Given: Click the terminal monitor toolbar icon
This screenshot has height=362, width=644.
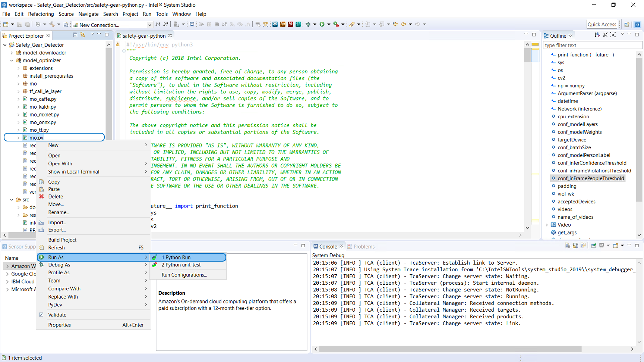Looking at the screenshot, I should [x=192, y=24].
